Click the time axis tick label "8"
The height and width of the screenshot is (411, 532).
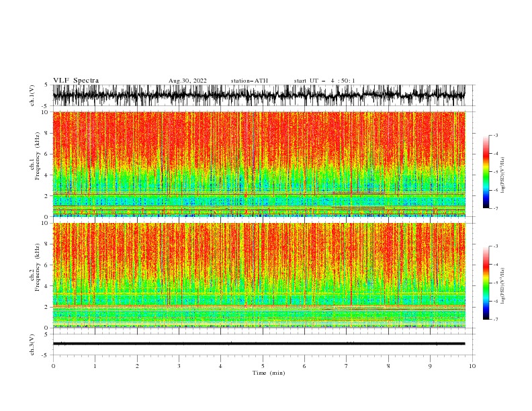(x=388, y=366)
